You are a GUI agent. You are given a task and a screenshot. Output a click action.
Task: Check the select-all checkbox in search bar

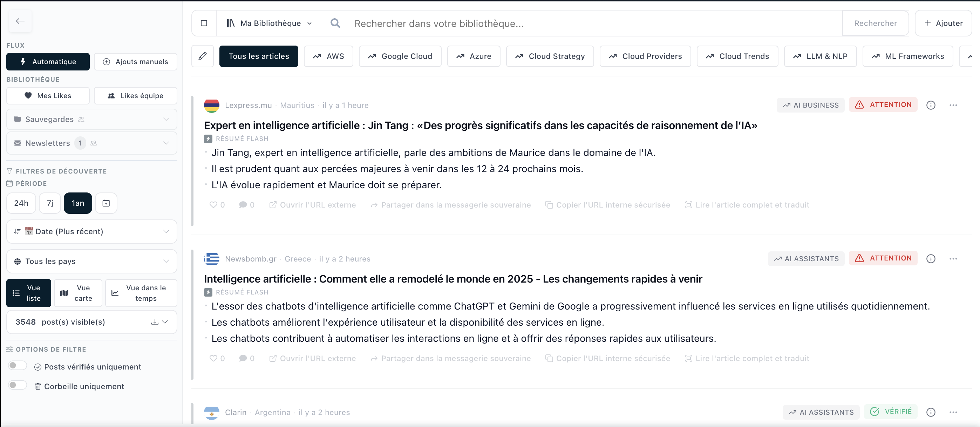tap(204, 23)
